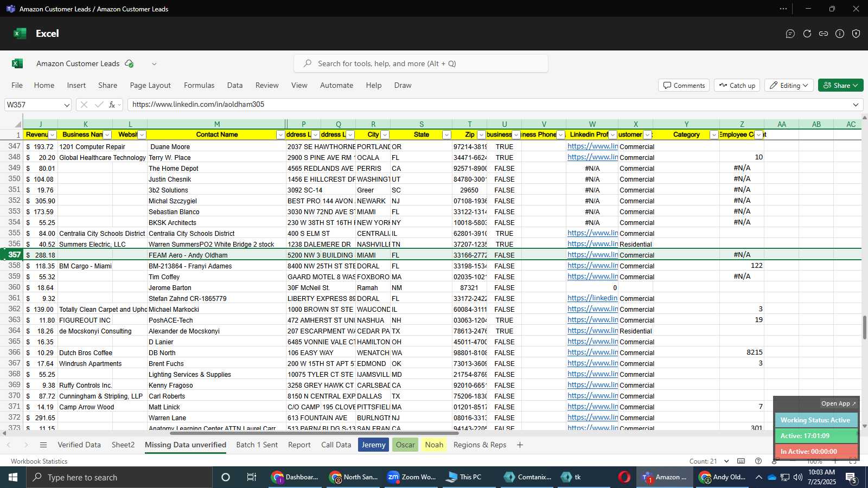Viewport: 868px width, 488px height.
Task: Click the formula bar LinkedIn URL
Action: 198,105
